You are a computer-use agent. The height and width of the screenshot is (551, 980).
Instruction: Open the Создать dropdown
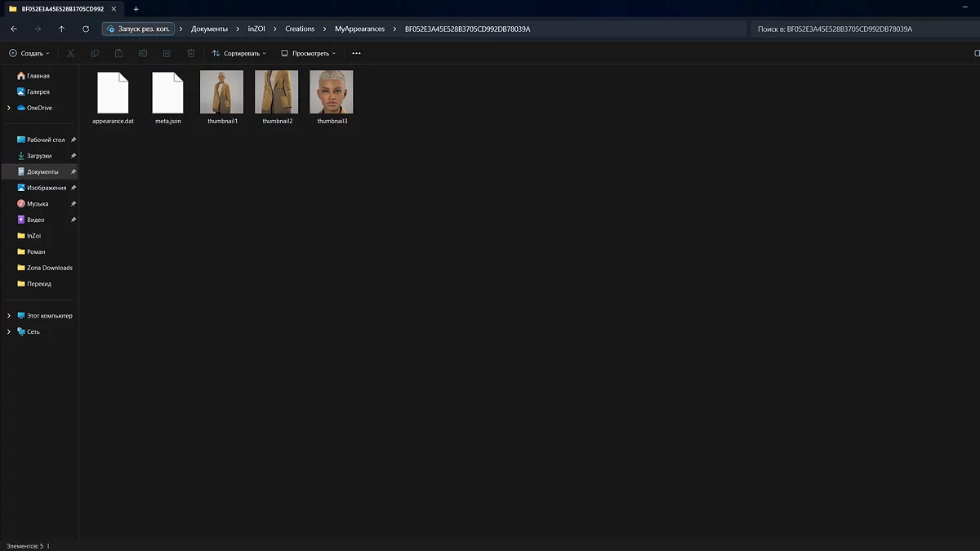click(x=29, y=53)
